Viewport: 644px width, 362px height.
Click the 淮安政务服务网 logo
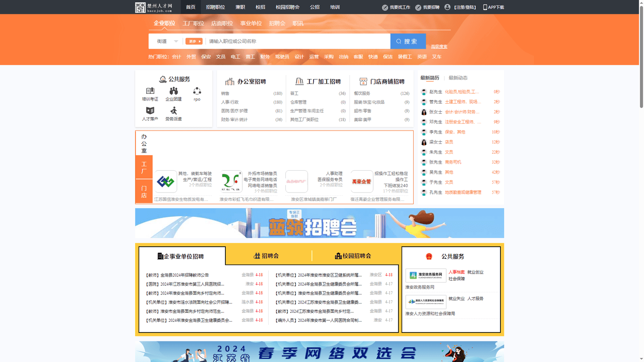coord(426,275)
